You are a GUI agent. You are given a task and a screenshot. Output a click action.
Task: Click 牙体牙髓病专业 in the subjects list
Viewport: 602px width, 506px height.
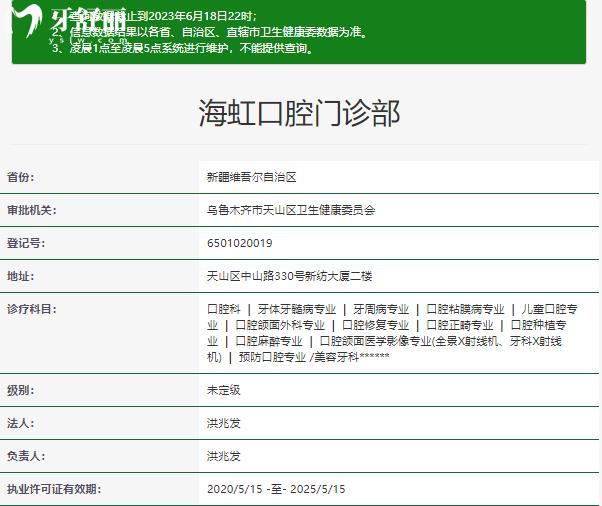tap(297, 309)
